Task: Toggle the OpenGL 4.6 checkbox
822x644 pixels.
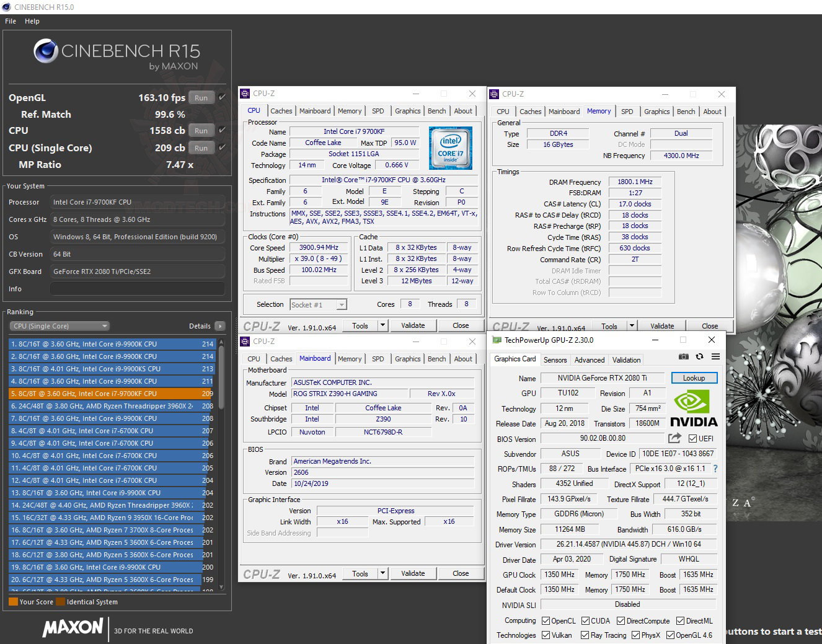Action: (670, 635)
